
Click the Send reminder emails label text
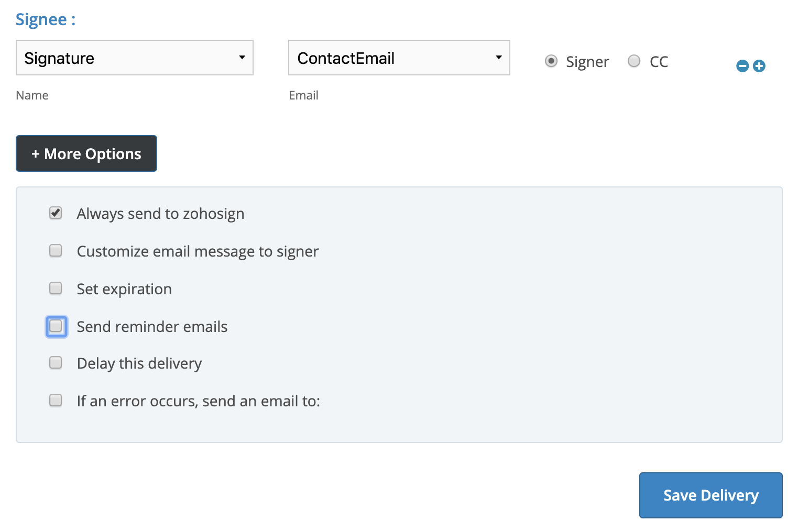click(152, 326)
